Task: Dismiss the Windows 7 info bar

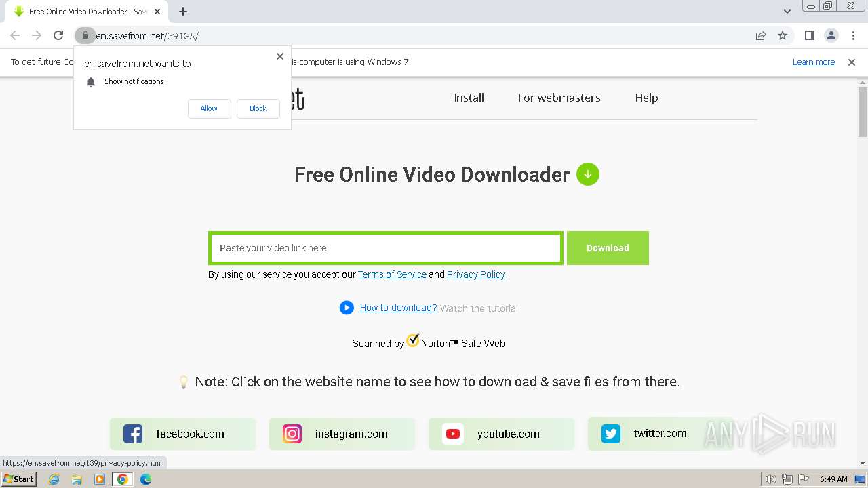Action: click(852, 62)
